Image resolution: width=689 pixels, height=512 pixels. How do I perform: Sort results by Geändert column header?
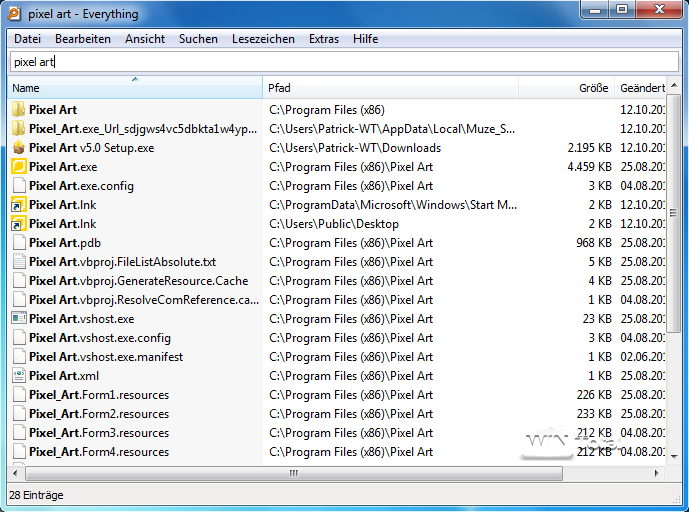(640, 88)
